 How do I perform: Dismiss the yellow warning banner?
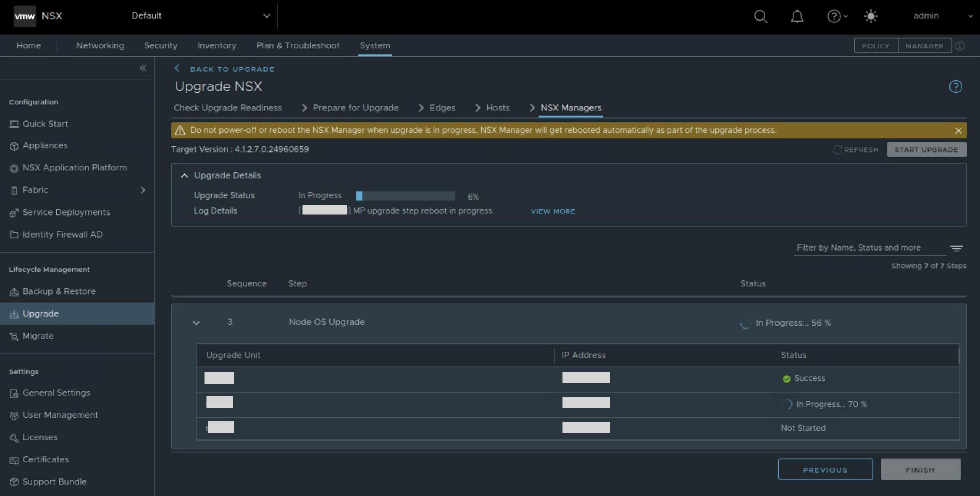coord(958,131)
